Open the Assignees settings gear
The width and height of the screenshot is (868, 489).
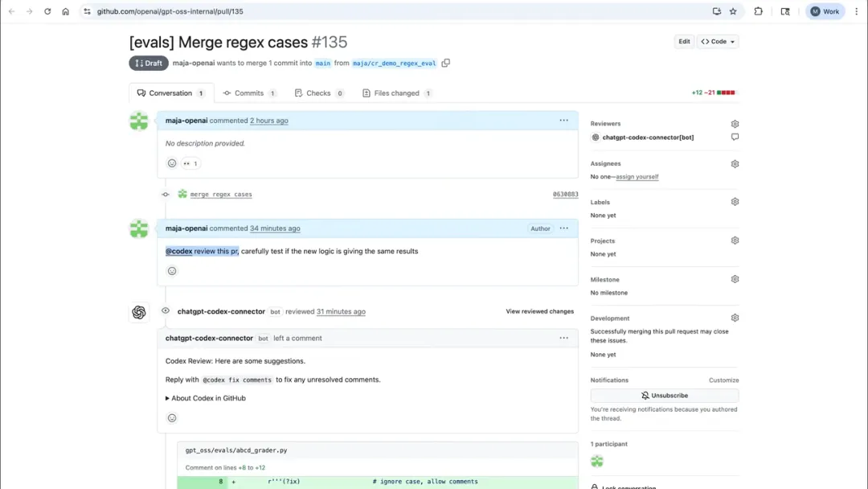pyautogui.click(x=735, y=164)
